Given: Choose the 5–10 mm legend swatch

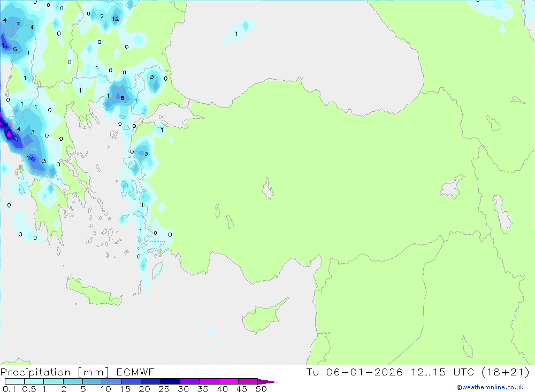Looking at the screenshot, I should point(92,381).
